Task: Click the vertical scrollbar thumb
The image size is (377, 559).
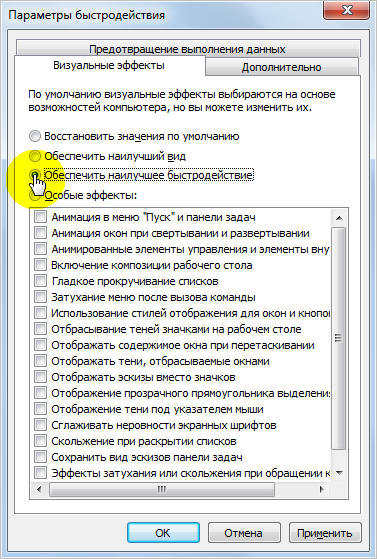Action: point(339,338)
